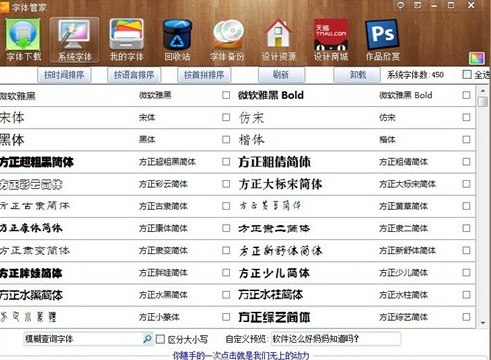
Task: Tick the 全选 select-all checkbox
Action: click(x=467, y=74)
